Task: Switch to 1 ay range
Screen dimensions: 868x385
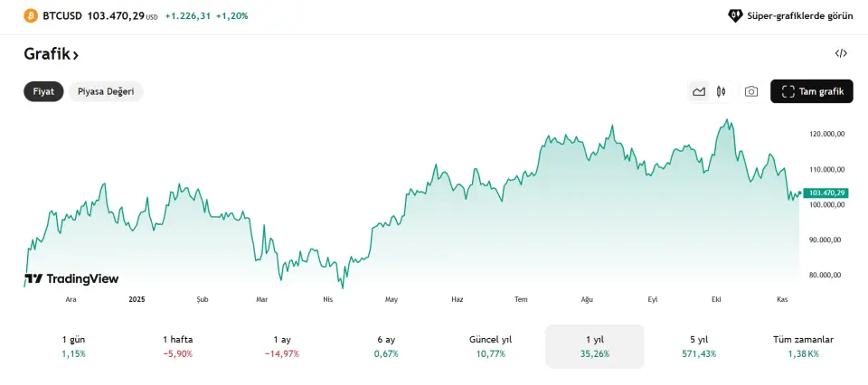Action: (x=282, y=346)
